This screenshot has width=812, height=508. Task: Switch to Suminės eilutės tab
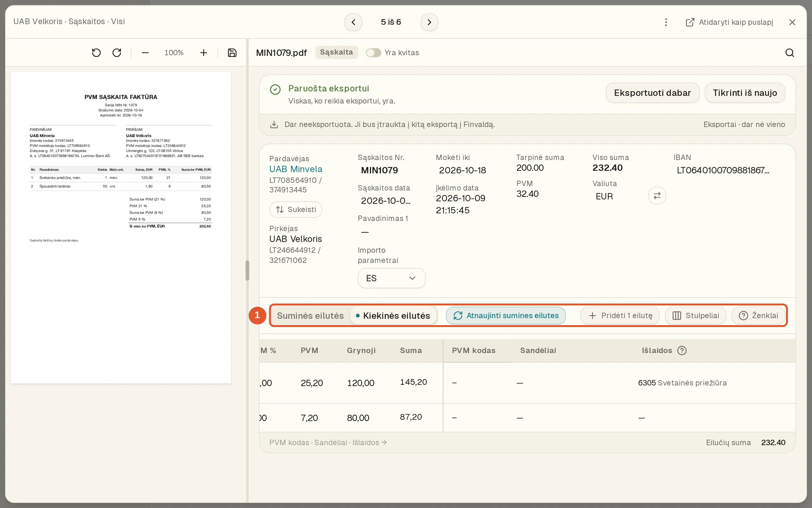pyautogui.click(x=310, y=316)
